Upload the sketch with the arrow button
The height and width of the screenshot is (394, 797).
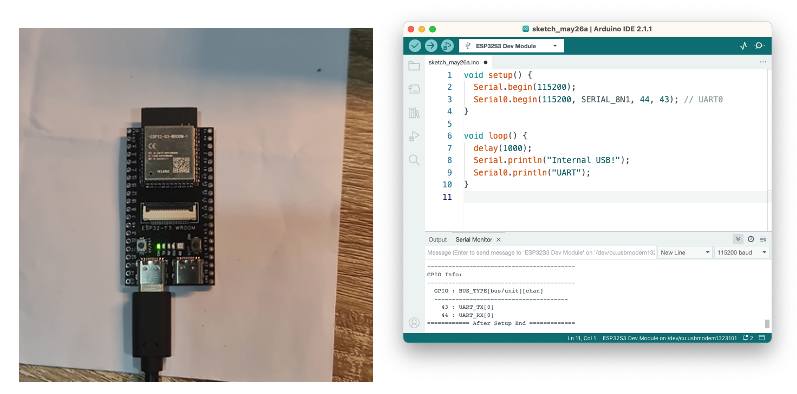coord(431,46)
